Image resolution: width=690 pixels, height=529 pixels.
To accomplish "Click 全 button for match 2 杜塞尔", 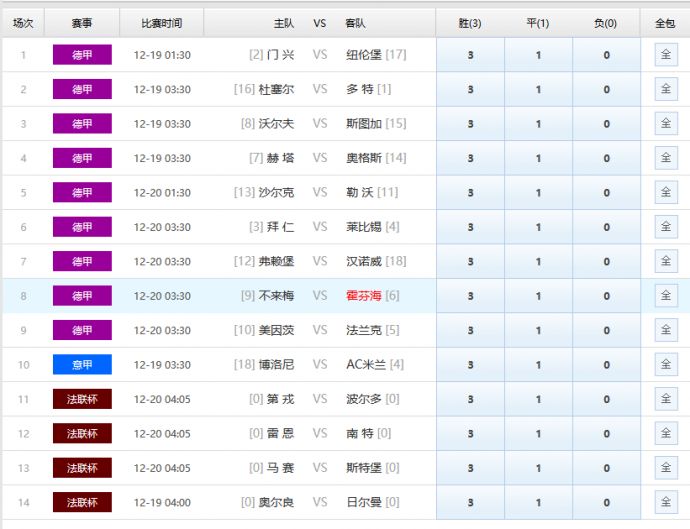I will coord(666,89).
